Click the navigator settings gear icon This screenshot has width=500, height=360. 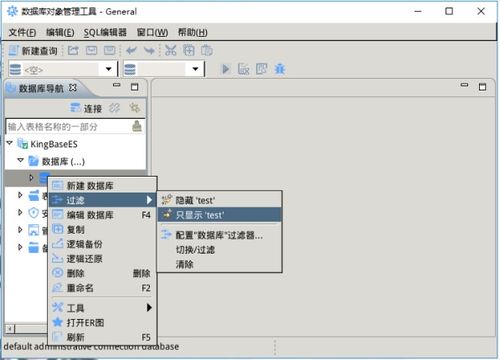pos(135,108)
